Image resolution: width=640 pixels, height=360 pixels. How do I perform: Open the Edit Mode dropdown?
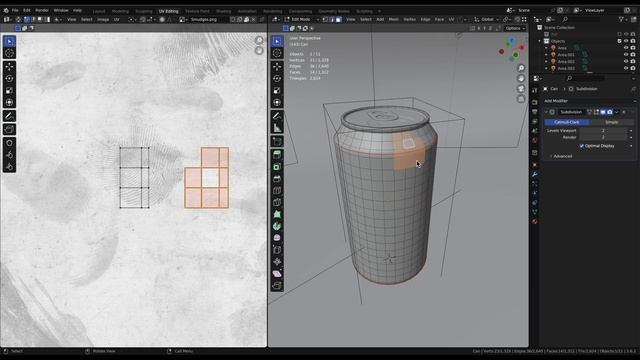[x=302, y=19]
